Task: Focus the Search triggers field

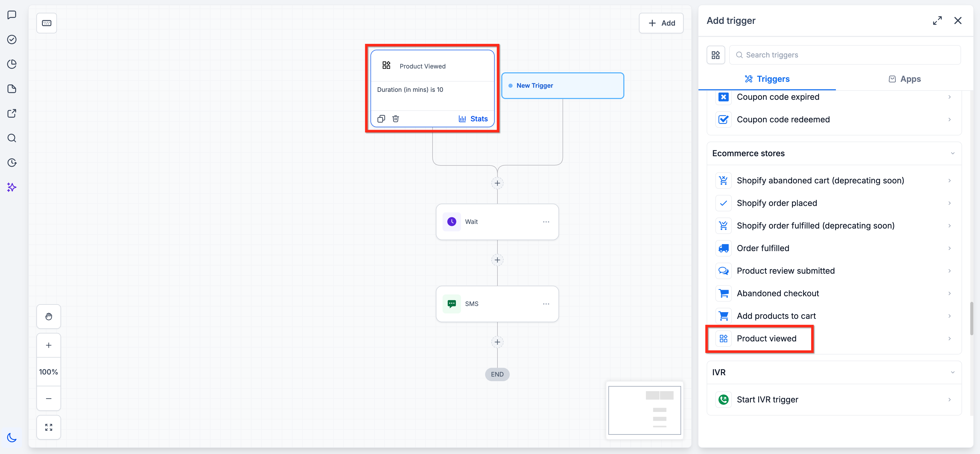Action: (x=845, y=55)
